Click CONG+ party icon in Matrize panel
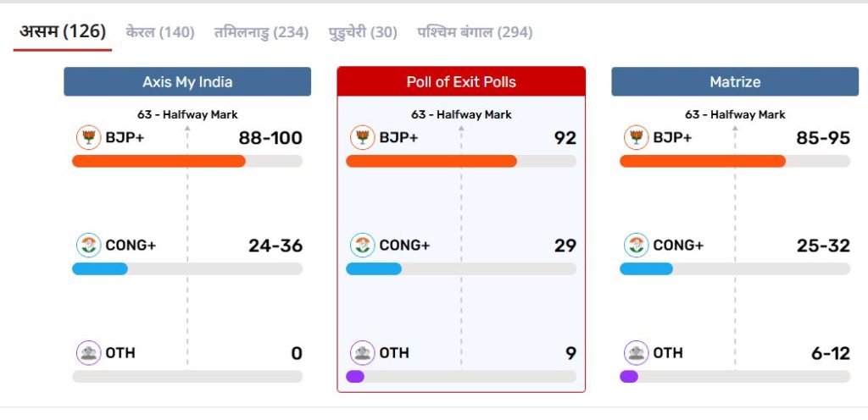This screenshot has width=868, height=420. point(636,246)
